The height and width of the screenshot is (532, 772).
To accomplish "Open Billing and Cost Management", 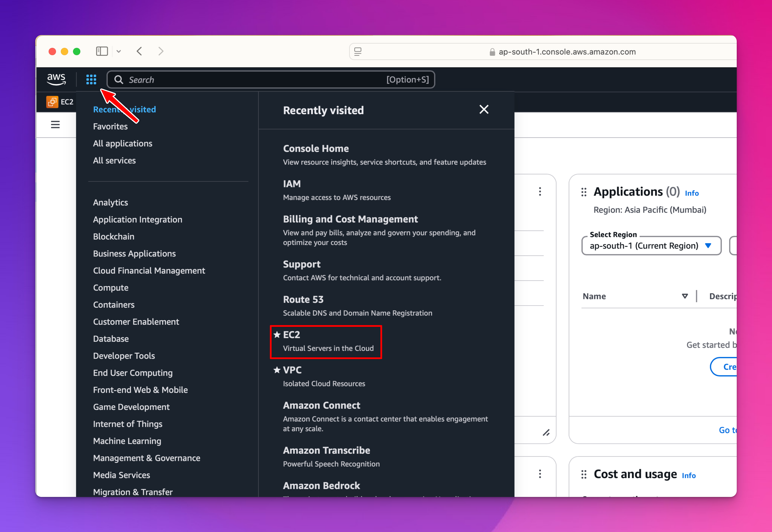I will pos(350,219).
